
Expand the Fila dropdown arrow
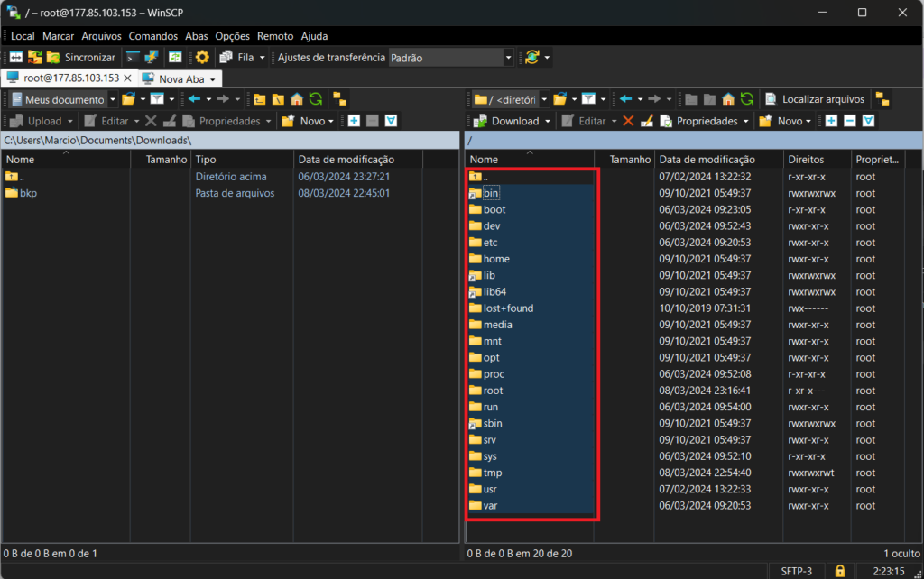point(263,58)
